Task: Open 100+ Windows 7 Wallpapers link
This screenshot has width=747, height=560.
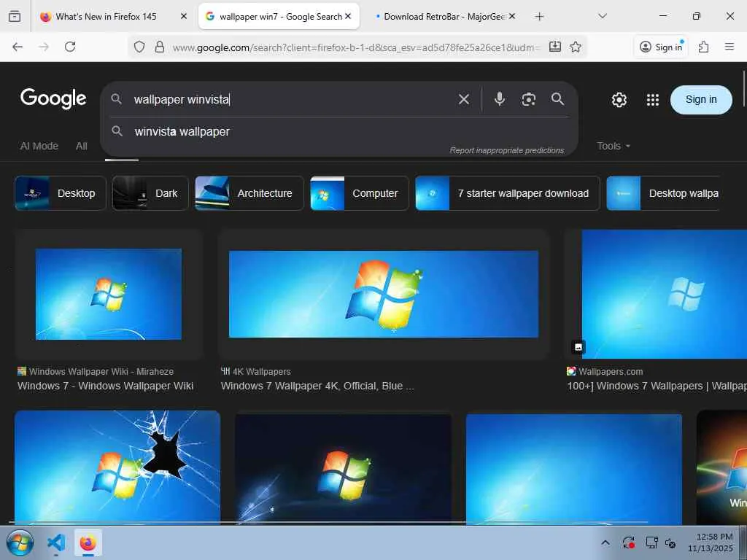Action: [657, 386]
